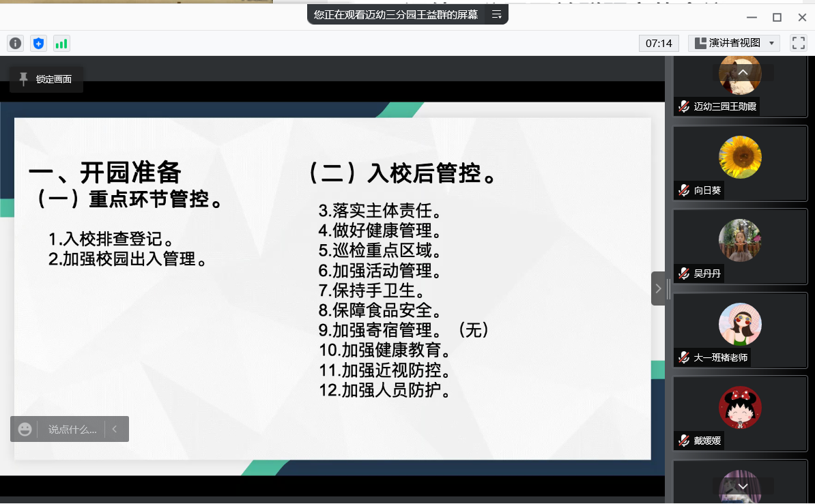Click slide line 8.保障食品安全。
Screen dimensions: 815x504
(x=380, y=310)
